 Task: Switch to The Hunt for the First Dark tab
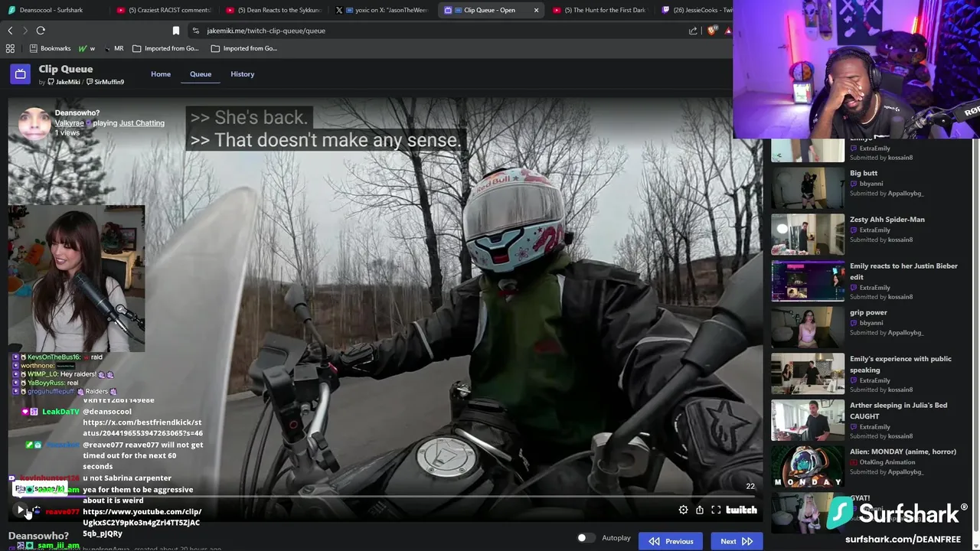(x=601, y=10)
